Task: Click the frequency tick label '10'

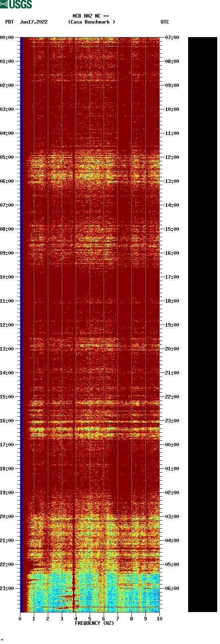Action: point(159,619)
